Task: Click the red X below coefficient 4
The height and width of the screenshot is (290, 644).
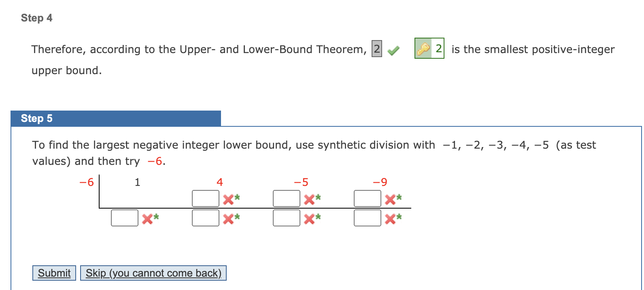Action: [x=228, y=199]
